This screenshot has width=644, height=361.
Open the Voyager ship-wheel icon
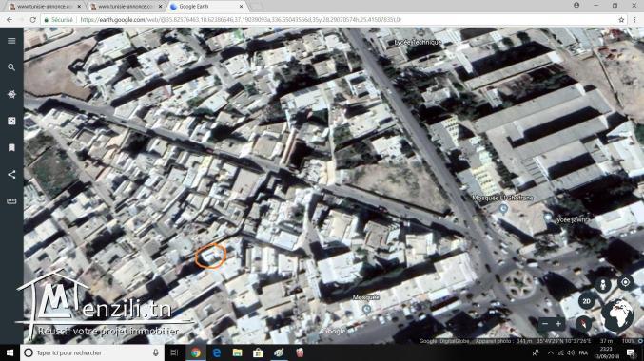[11, 94]
